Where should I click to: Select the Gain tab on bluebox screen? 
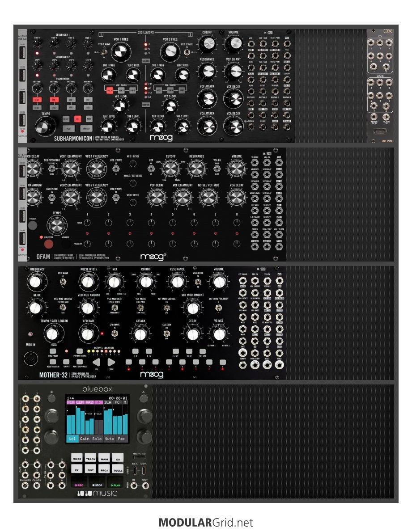pyautogui.click(x=85, y=439)
